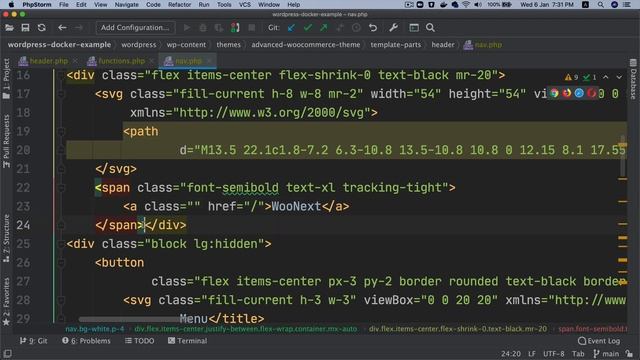Open settings with the wrench icon

point(393,28)
